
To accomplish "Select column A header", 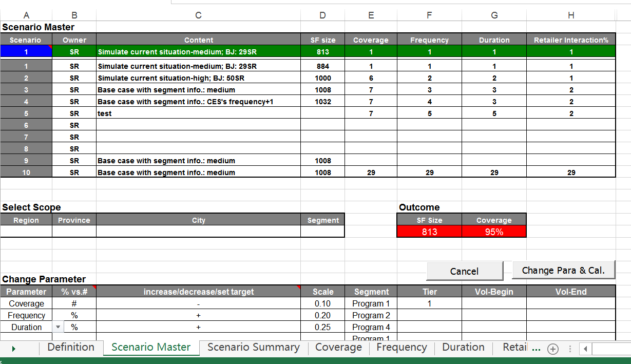I will pos(26,15).
